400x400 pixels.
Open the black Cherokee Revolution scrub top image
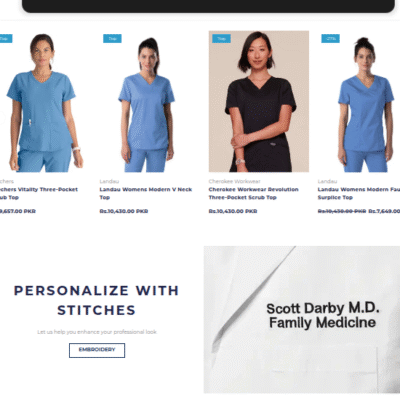coord(259,102)
